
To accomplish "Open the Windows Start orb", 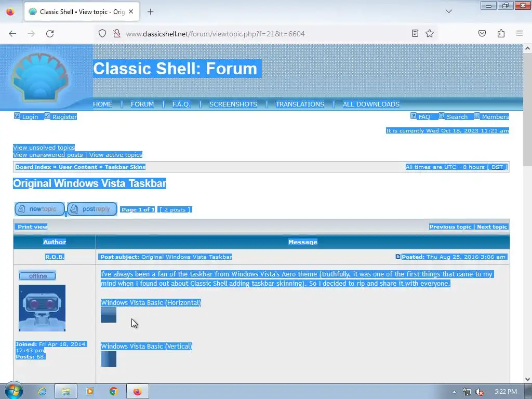I will 14,391.
